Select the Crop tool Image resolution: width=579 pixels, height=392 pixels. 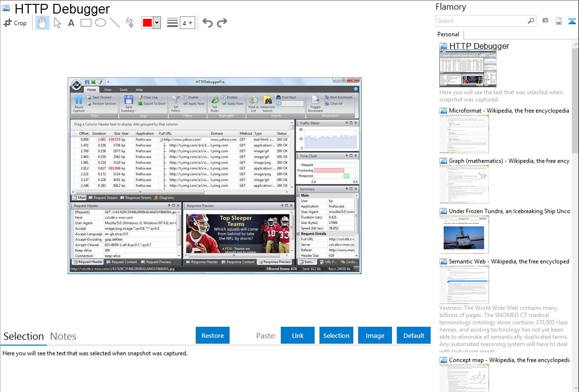[x=15, y=23]
